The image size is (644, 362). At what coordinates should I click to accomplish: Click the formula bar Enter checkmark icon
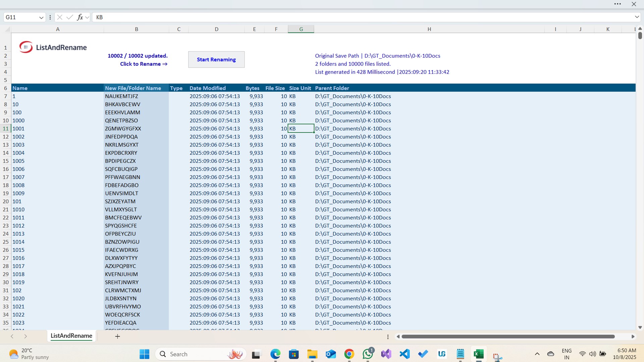pos(70,17)
